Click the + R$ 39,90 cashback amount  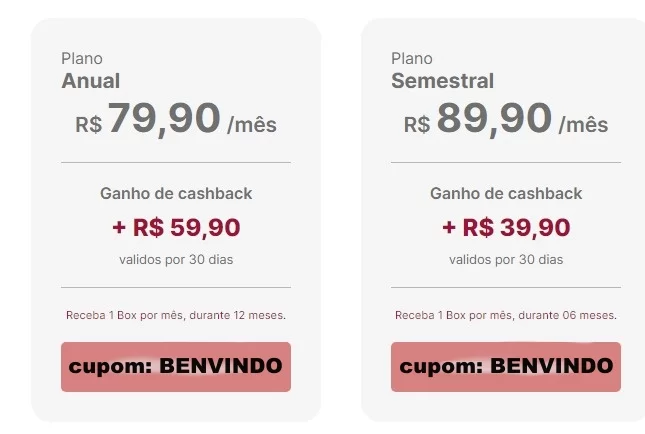click(x=506, y=227)
